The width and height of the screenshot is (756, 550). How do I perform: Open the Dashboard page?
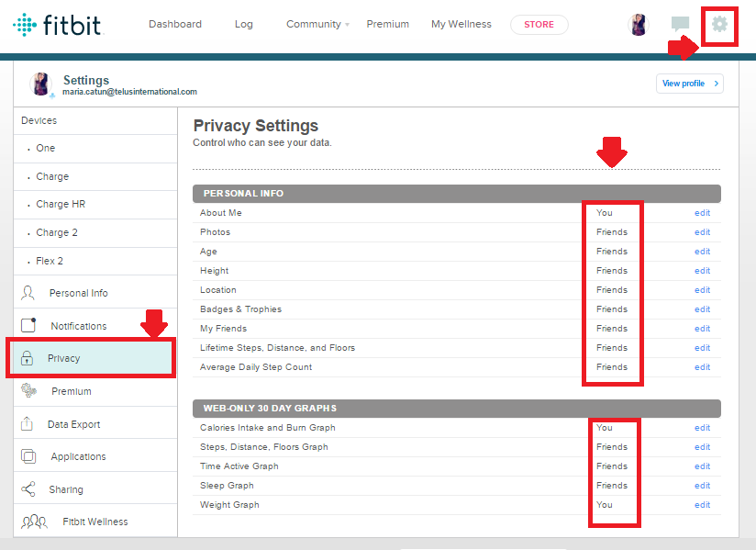(x=175, y=24)
